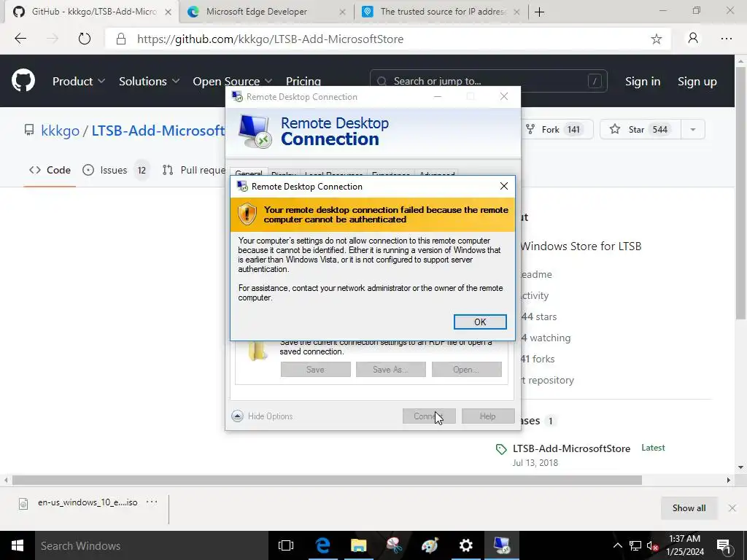Click the muted volume tray icon
This screenshot has width=747, height=560.
point(652,545)
